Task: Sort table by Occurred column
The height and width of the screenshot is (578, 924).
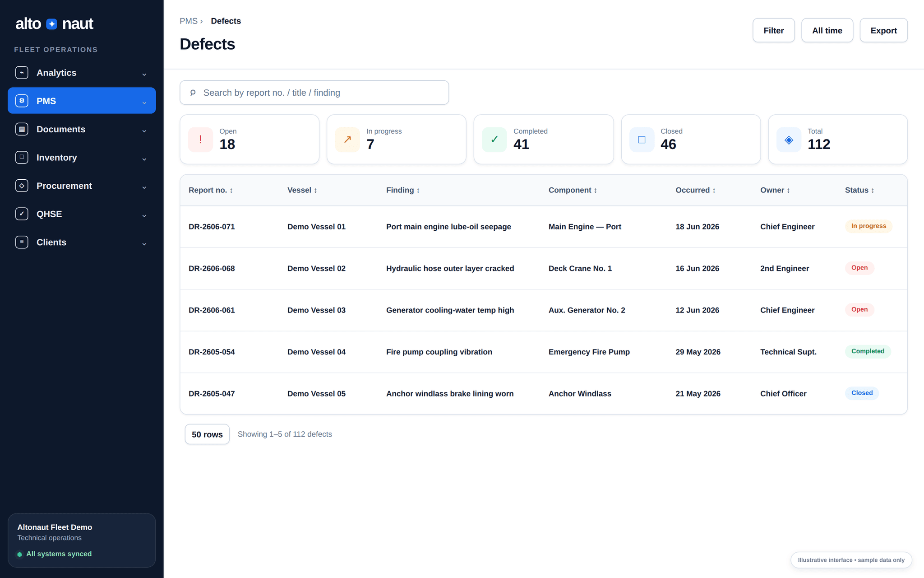Action: click(x=695, y=190)
